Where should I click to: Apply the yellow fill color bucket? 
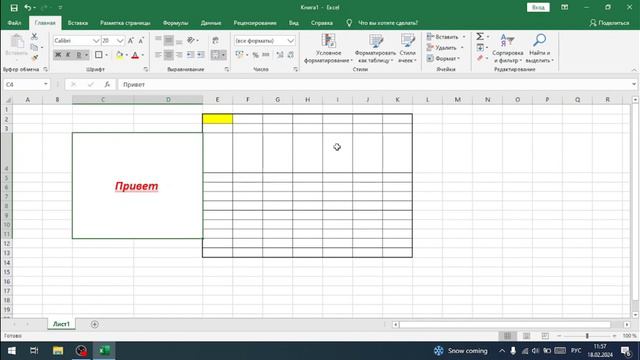coord(119,55)
